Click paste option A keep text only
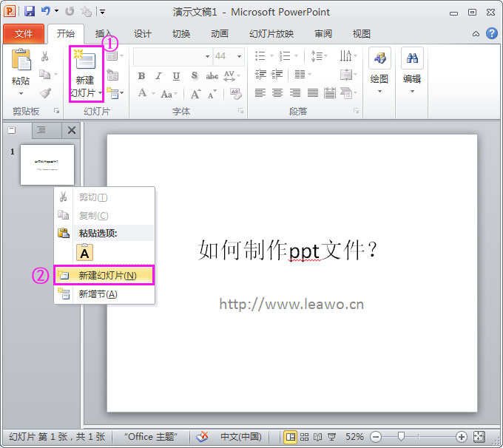The width and height of the screenshot is (503, 448). coord(84,253)
